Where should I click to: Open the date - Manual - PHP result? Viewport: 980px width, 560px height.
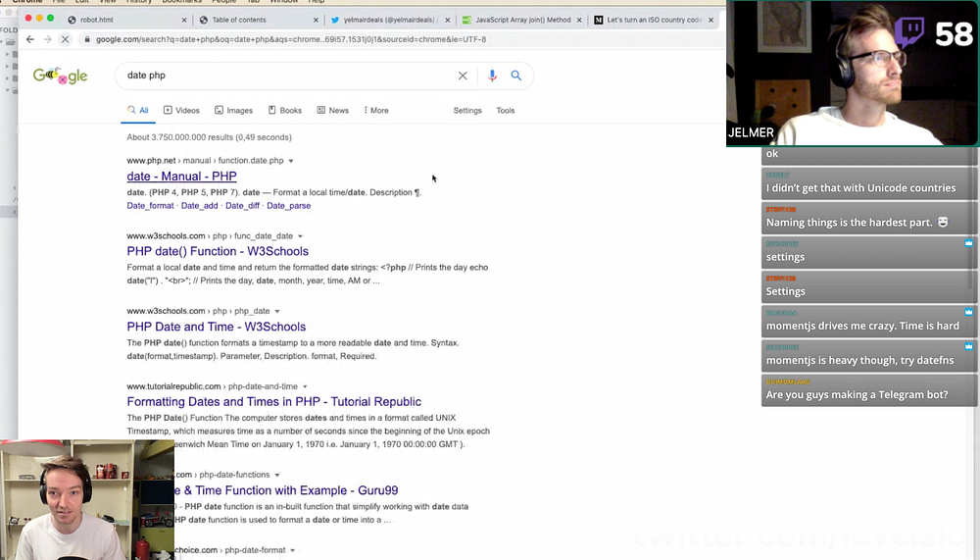182,177
